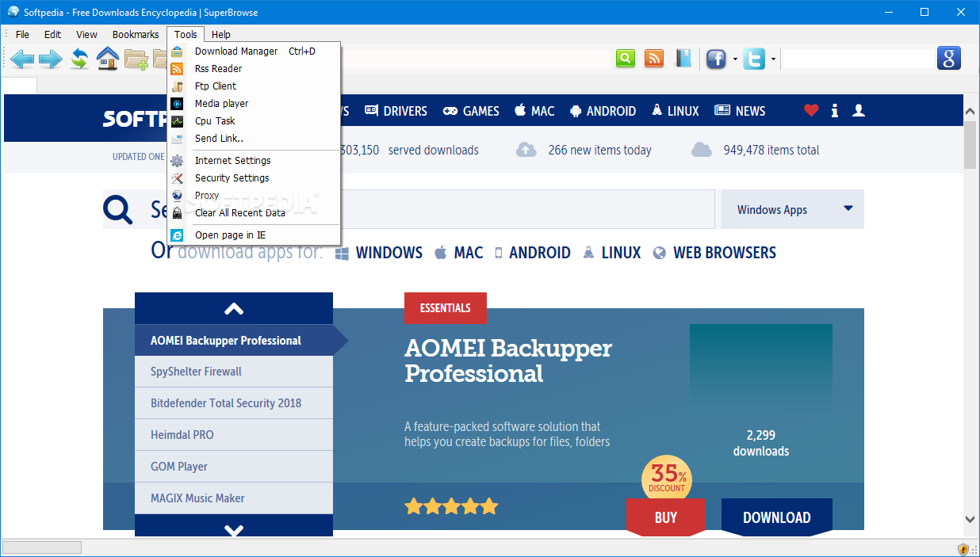Click the security shield status bar icon
Image resolution: width=980 pixels, height=557 pixels.
(x=963, y=548)
